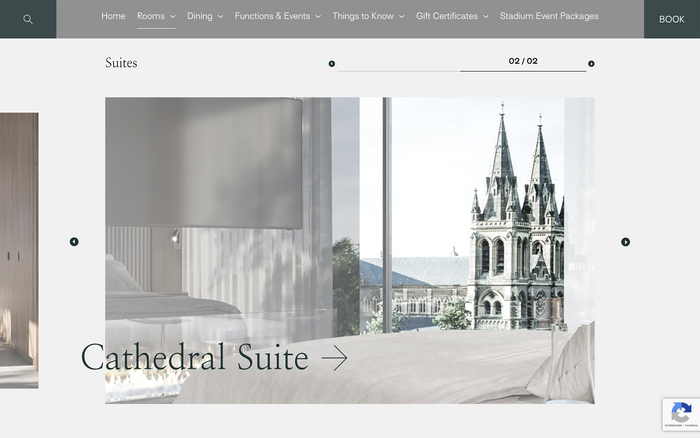Open Things to Know menu item

363,16
